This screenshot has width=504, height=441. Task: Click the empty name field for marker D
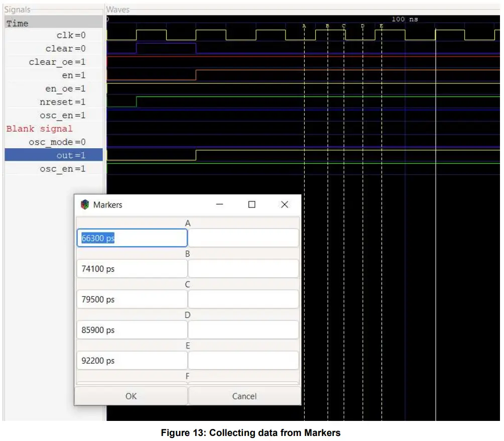click(243, 330)
